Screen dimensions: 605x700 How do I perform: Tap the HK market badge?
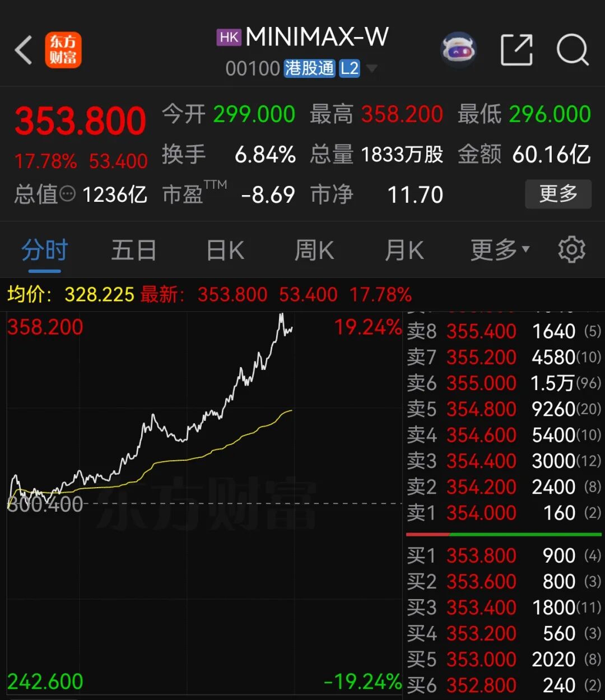(229, 38)
